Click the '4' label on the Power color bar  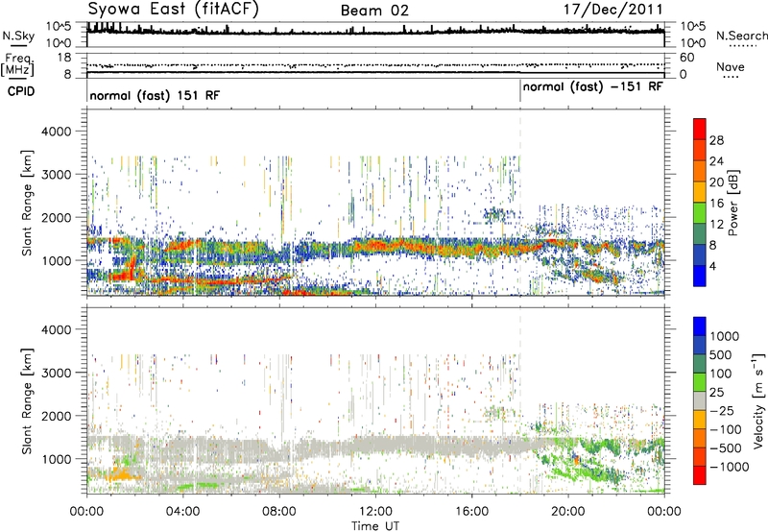[x=713, y=266]
